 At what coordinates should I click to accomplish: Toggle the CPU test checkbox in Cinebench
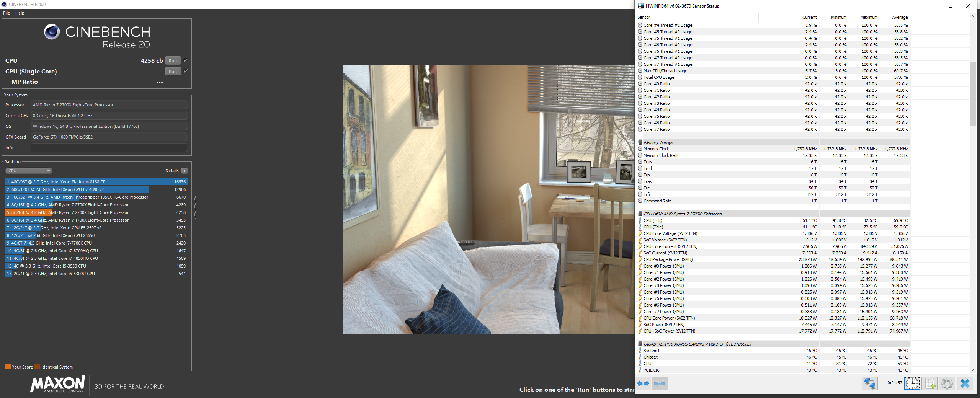point(186,60)
